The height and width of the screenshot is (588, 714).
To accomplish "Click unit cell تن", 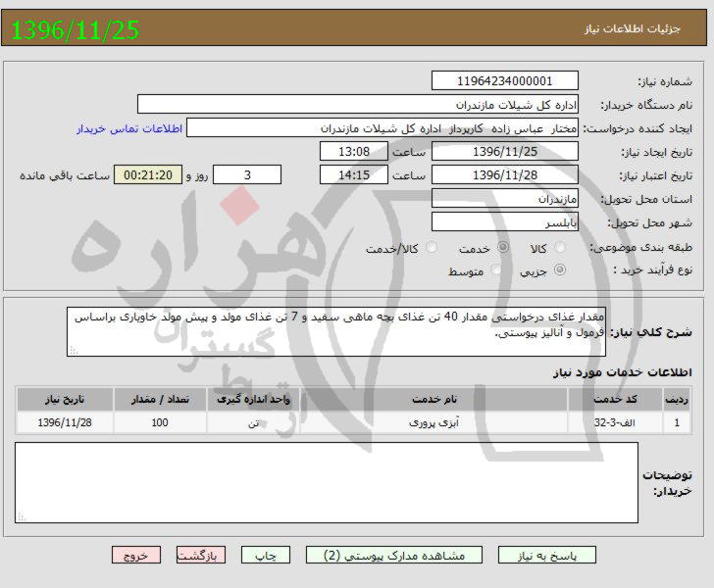I will 253,422.
